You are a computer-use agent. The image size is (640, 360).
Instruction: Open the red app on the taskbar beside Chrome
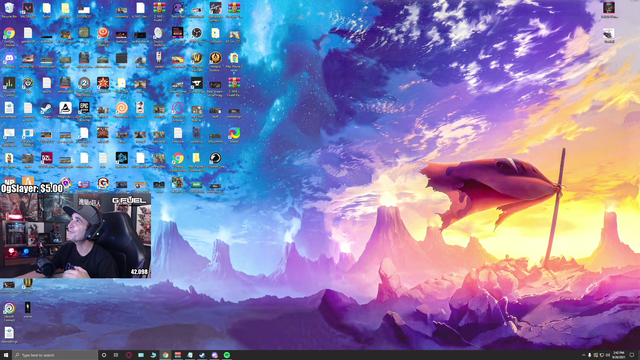point(178,355)
